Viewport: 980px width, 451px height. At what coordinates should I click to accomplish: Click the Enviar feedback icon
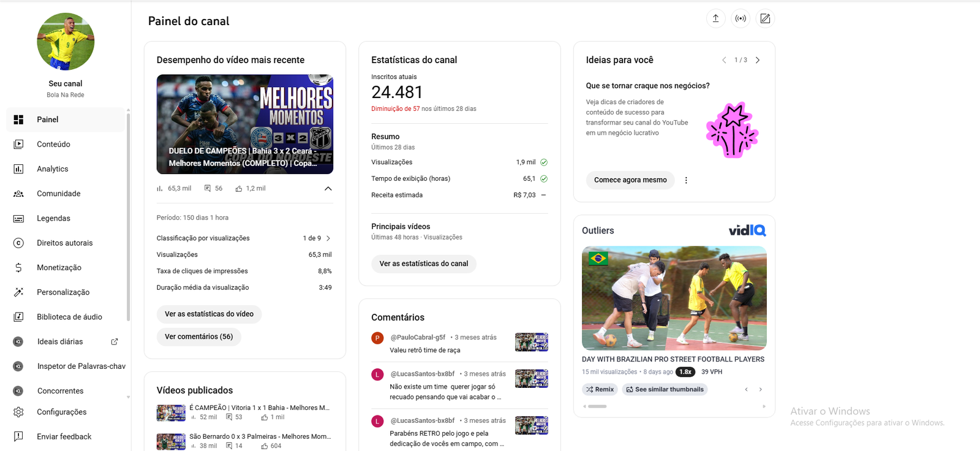(x=18, y=436)
